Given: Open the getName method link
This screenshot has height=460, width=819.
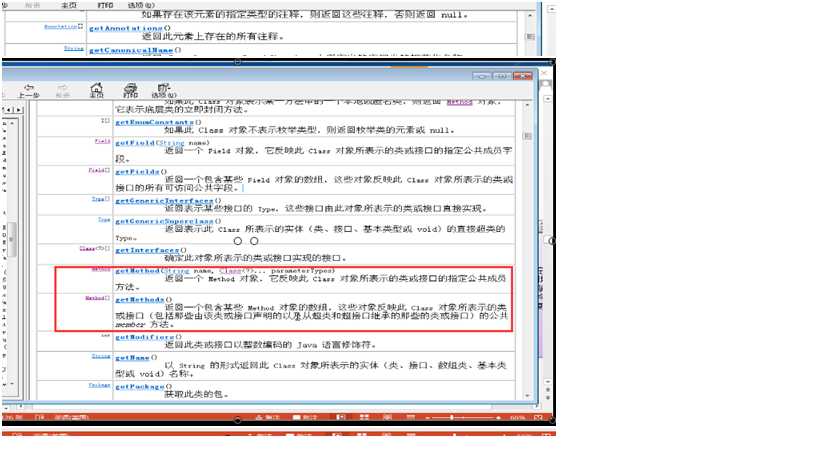Looking at the screenshot, I should (x=132, y=358).
